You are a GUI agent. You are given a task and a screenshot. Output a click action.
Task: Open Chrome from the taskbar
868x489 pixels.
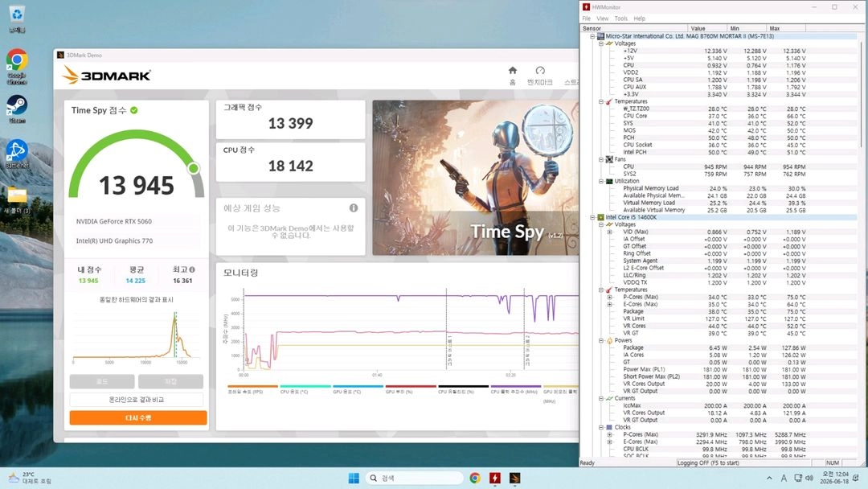click(x=475, y=478)
